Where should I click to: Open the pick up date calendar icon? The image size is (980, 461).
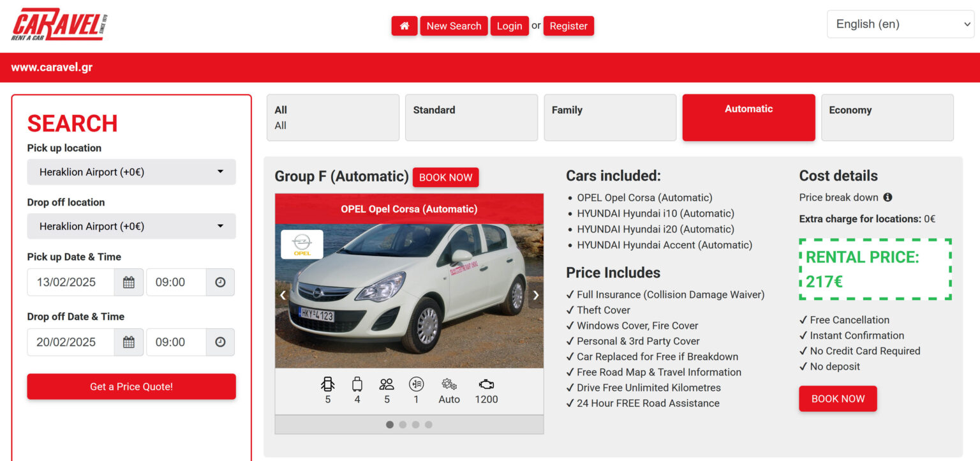pyautogui.click(x=129, y=282)
